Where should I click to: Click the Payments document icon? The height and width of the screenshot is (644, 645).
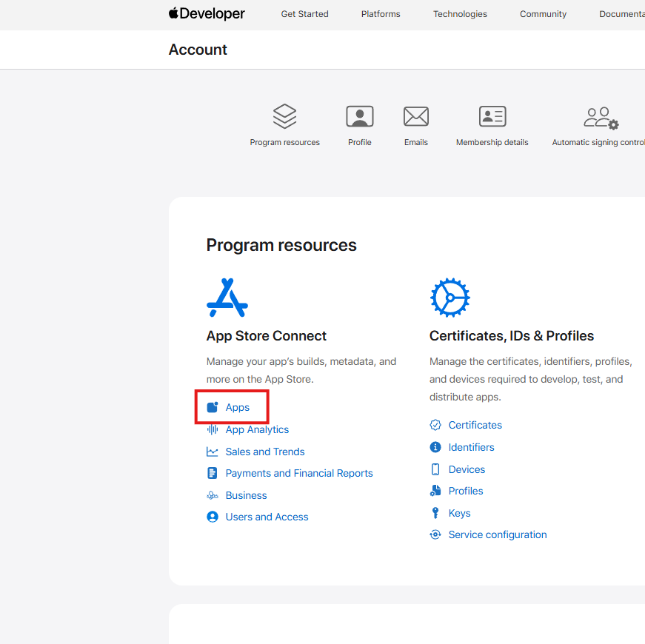pyautogui.click(x=213, y=473)
